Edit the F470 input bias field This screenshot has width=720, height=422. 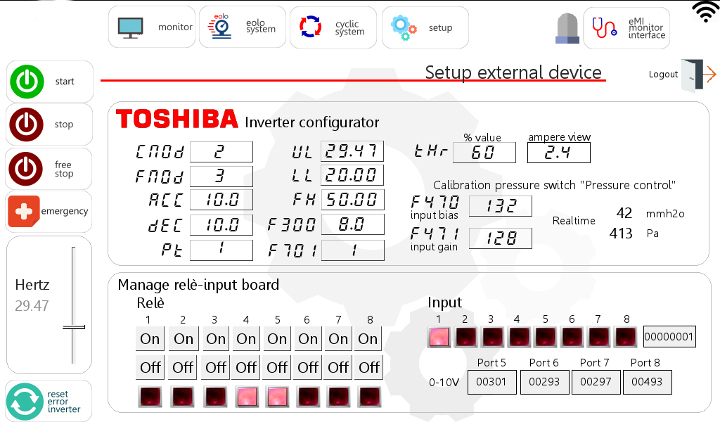[501, 206]
